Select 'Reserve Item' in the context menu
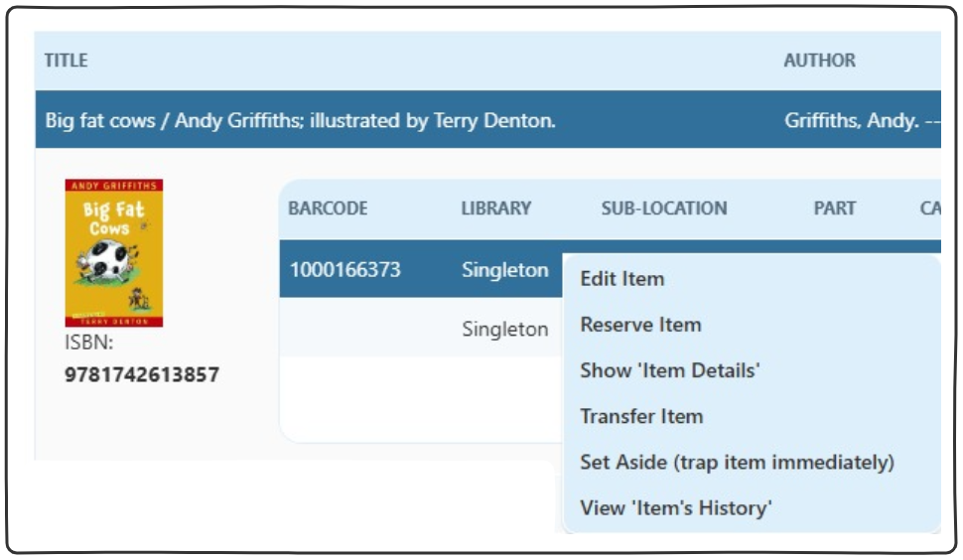 640,325
